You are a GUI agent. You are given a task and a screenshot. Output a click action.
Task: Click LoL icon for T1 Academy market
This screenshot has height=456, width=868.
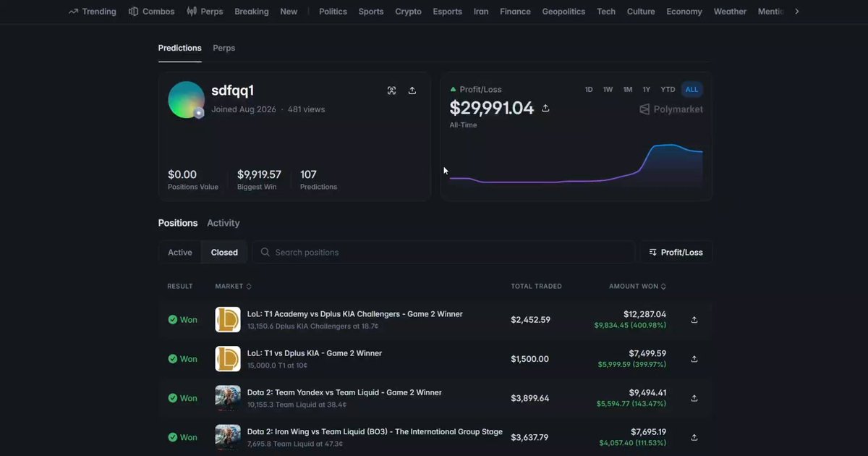tap(228, 320)
